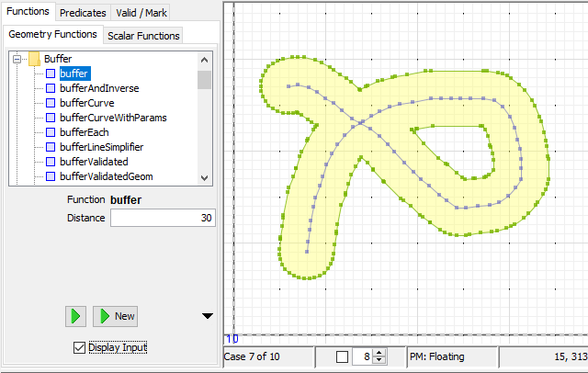This screenshot has width=588, height=373.
Task: Click the icon beside bufferCurve
Action: [51, 103]
